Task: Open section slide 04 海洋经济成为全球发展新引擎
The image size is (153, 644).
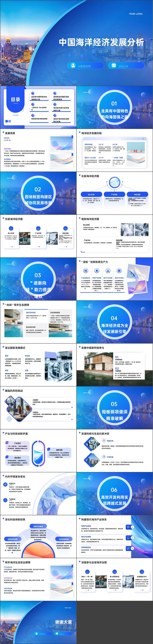Action: coord(115,322)
